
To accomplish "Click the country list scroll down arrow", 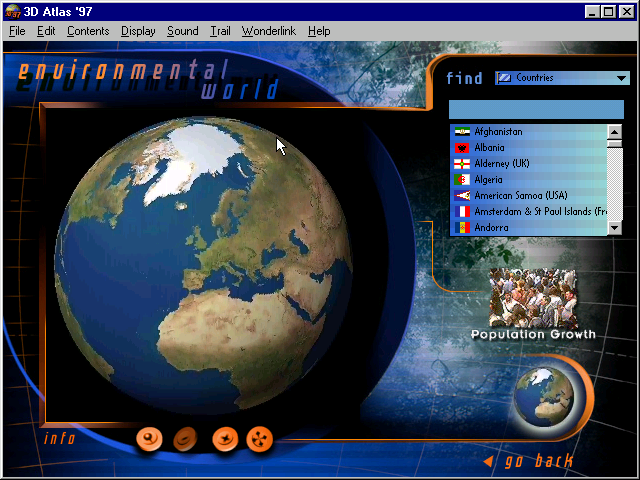I will coord(614,228).
